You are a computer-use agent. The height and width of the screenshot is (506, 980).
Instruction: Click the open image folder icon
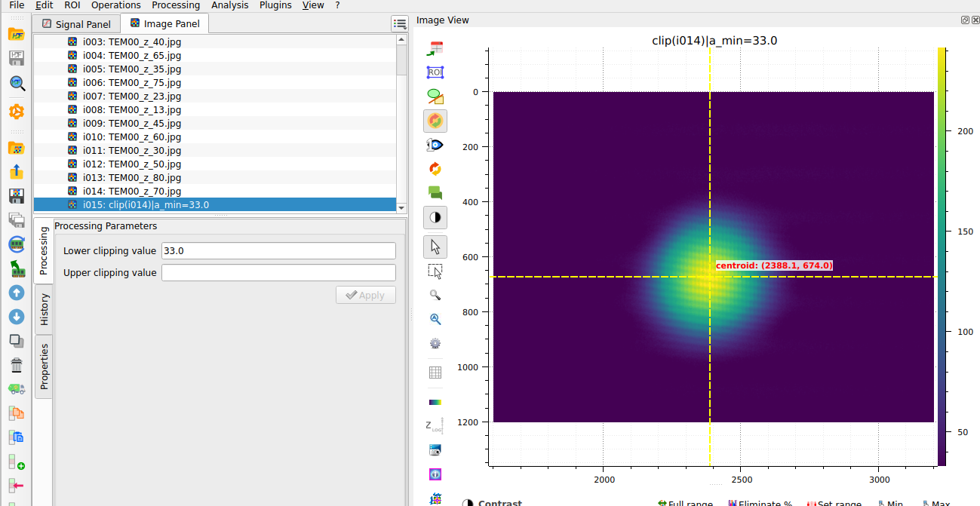pos(17,148)
